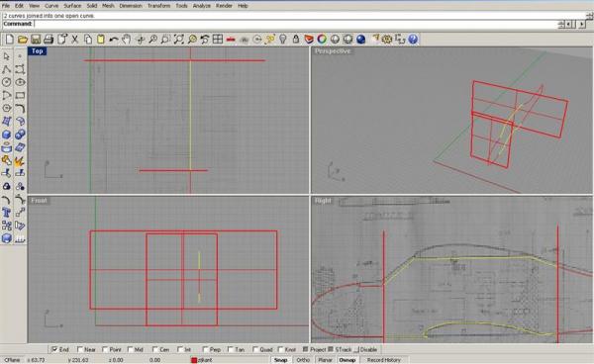Viewport: 594px width, 364px height.
Task: Click the red layer color swatch in status bar
Action: tap(194, 360)
